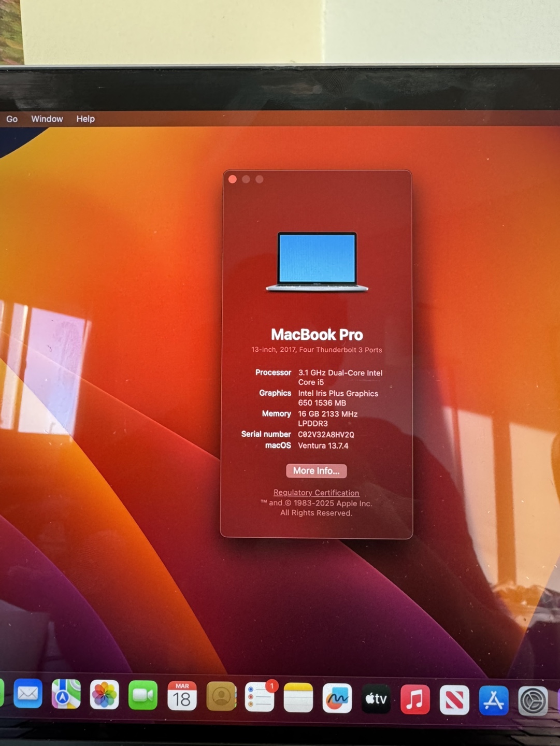Screen dimensions: 560x746
Task: Select the serial number value C02V32A8HV2Q
Action: (326, 435)
